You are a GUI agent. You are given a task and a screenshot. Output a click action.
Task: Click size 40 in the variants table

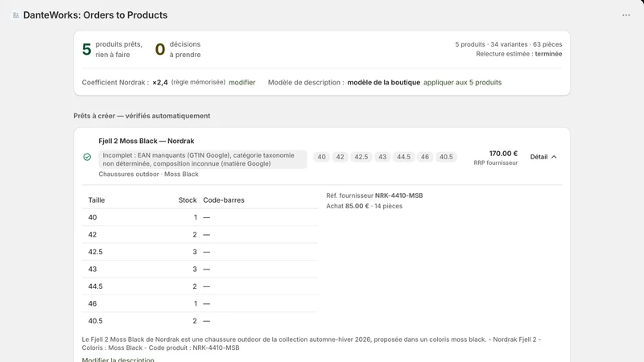pos(93,217)
